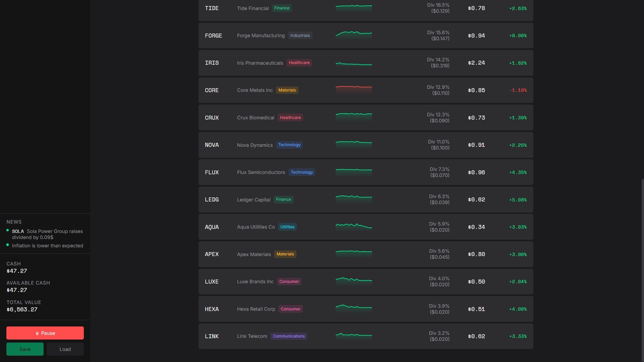Click the Industrials tag on Forge Manufacturing

pos(300,36)
